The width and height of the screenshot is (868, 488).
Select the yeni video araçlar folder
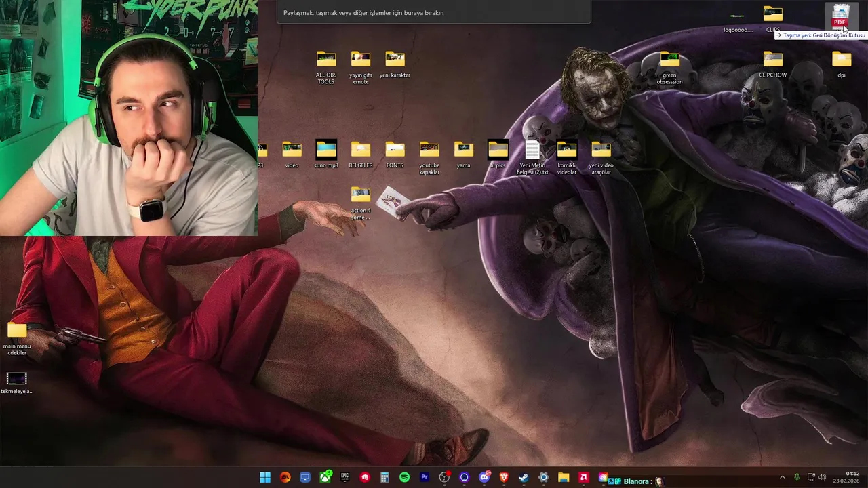click(x=601, y=158)
